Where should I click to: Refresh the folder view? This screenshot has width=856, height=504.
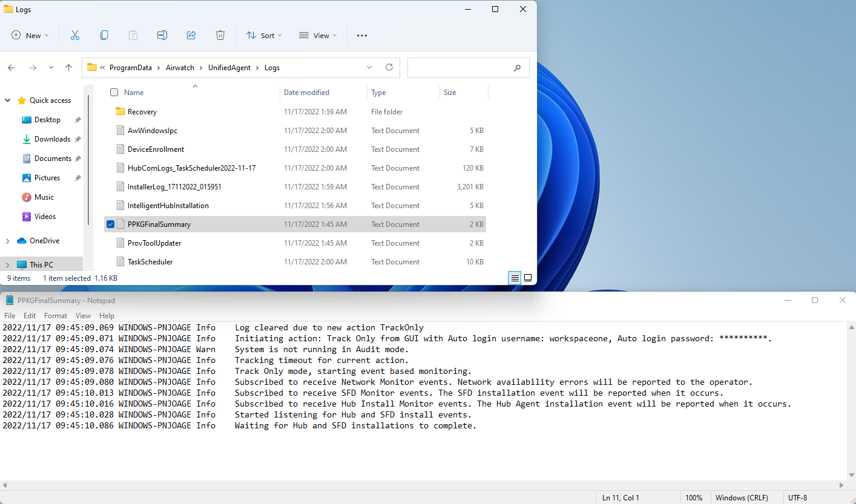(x=389, y=67)
